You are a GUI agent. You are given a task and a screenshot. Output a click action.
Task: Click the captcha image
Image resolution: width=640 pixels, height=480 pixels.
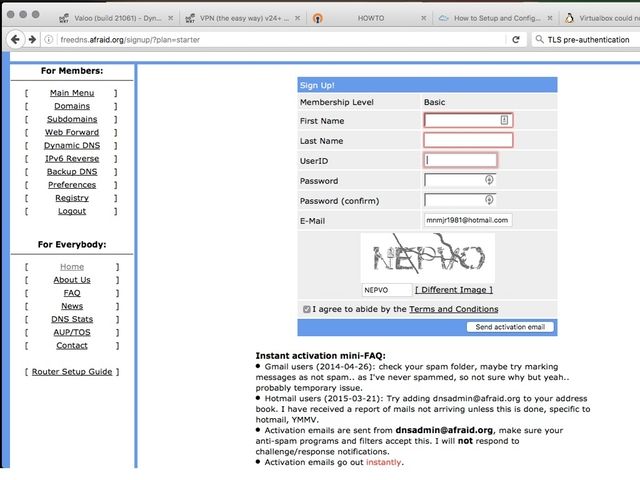pos(428,258)
